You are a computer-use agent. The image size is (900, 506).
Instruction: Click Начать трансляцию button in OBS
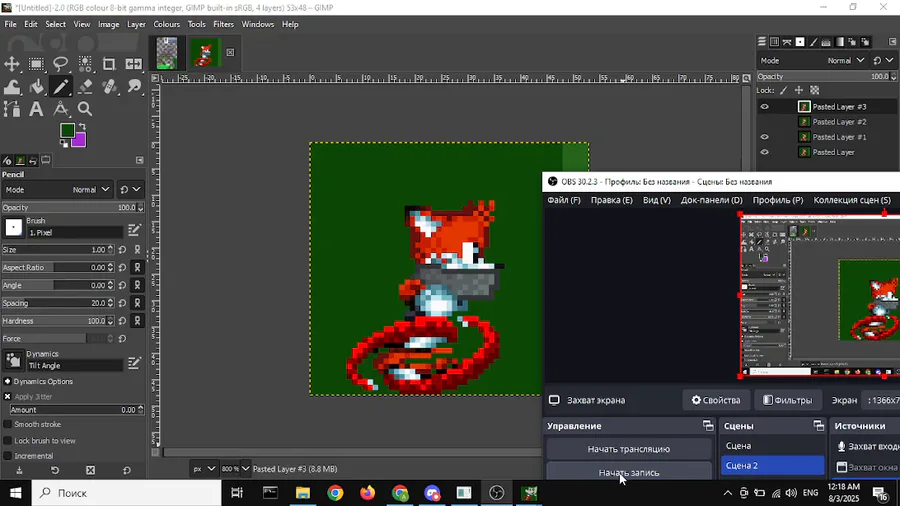click(x=629, y=449)
